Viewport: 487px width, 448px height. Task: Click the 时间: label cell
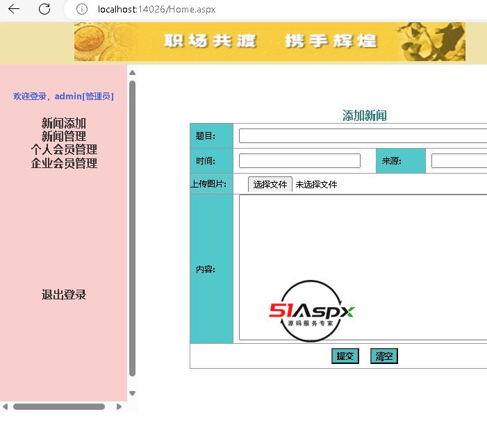click(x=211, y=161)
